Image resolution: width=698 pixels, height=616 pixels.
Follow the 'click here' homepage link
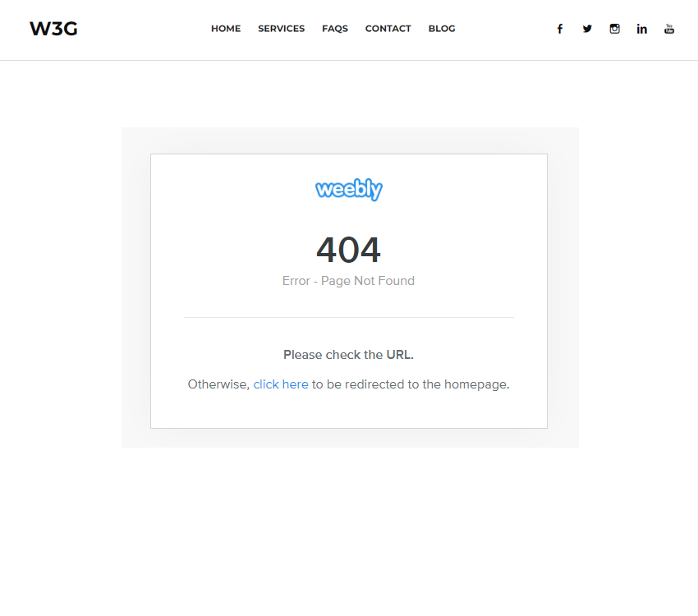(x=281, y=384)
